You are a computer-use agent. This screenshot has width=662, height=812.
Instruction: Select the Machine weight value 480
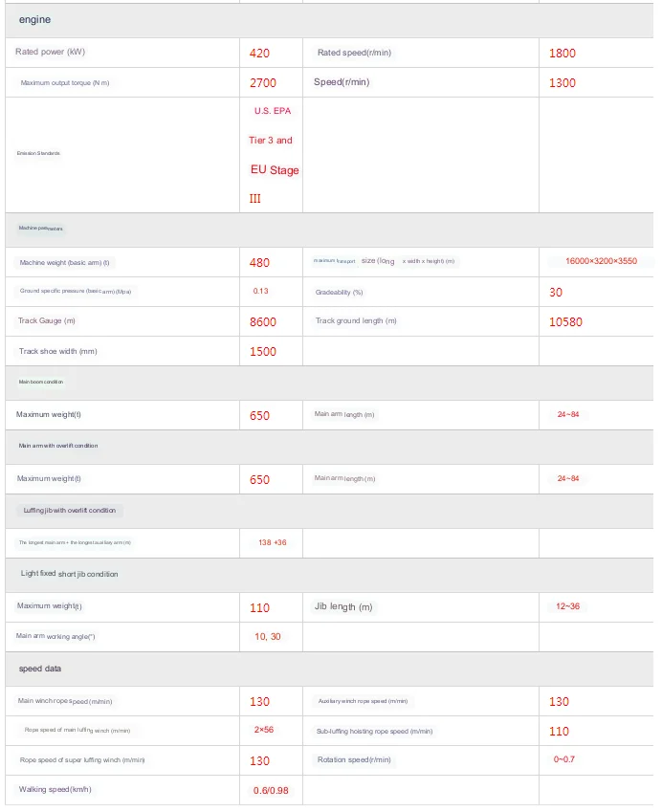pos(259,263)
